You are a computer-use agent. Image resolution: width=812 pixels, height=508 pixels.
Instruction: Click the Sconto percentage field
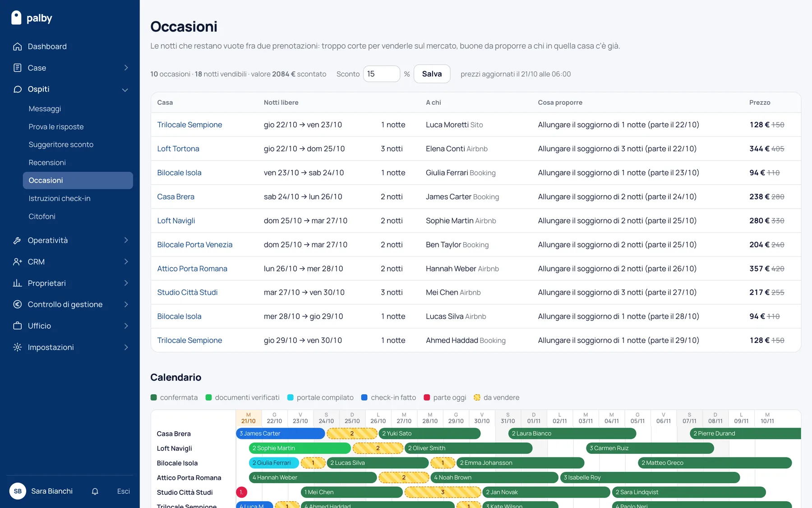(382, 74)
